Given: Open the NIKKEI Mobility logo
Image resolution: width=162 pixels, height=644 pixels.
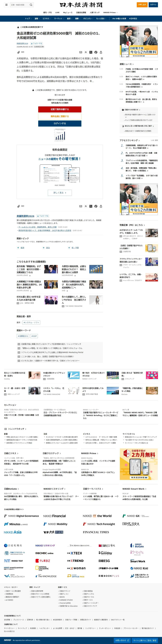Looking at the screenshot, I should pyautogui.click(x=56, y=524).
